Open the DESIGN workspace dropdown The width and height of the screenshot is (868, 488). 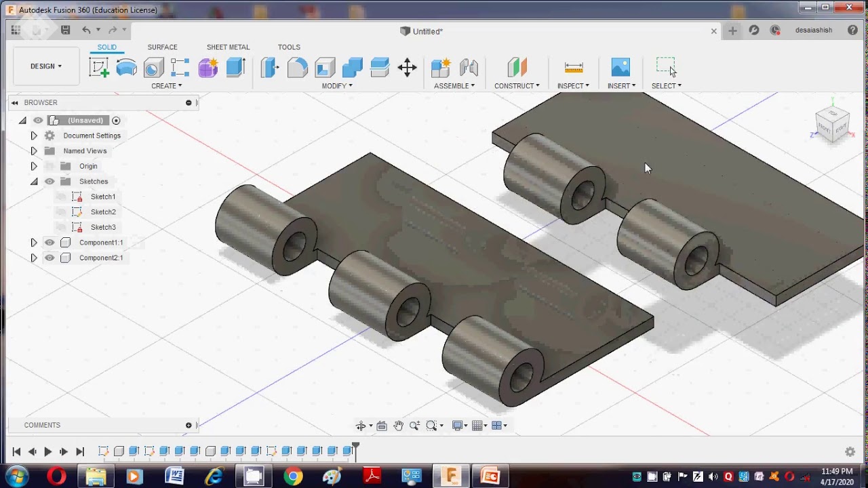[46, 66]
